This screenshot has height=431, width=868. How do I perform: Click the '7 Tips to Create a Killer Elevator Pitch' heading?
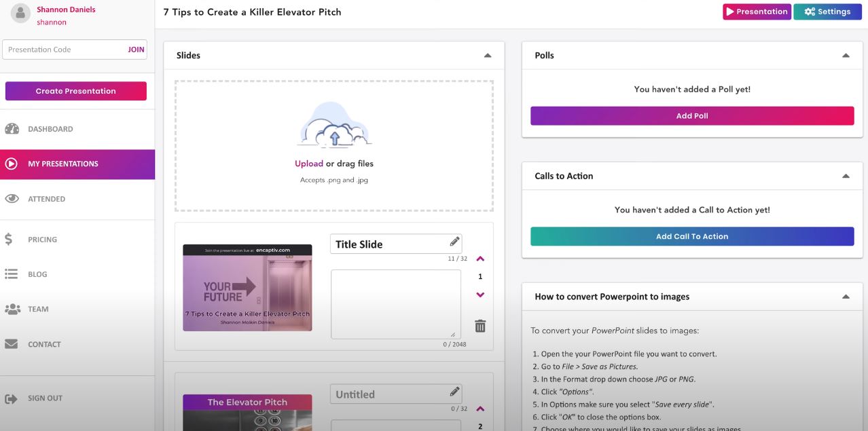coord(252,12)
